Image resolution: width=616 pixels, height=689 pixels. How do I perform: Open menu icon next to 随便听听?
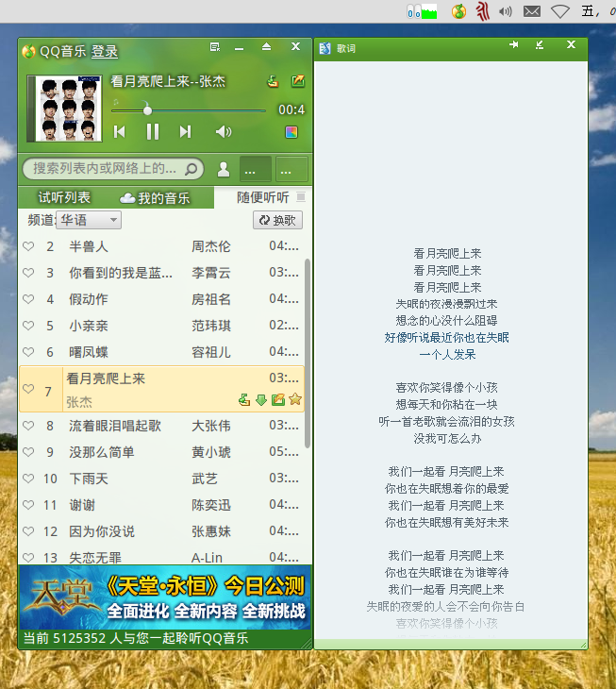pos(301,197)
